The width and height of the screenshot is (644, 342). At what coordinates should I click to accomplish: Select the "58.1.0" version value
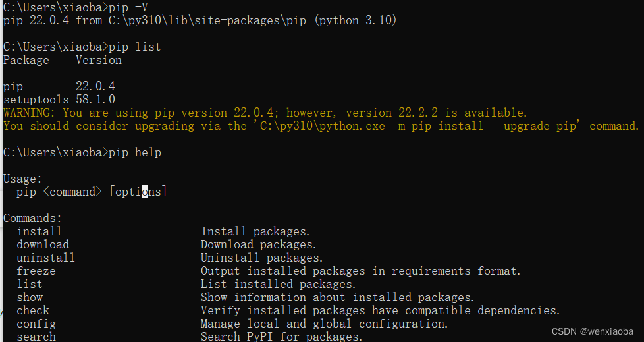coord(95,100)
